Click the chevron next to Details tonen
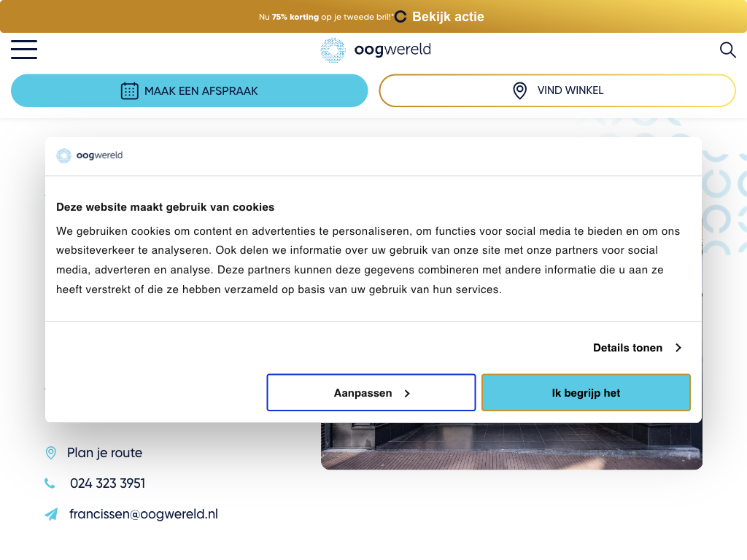The width and height of the screenshot is (747, 560). [x=678, y=348]
